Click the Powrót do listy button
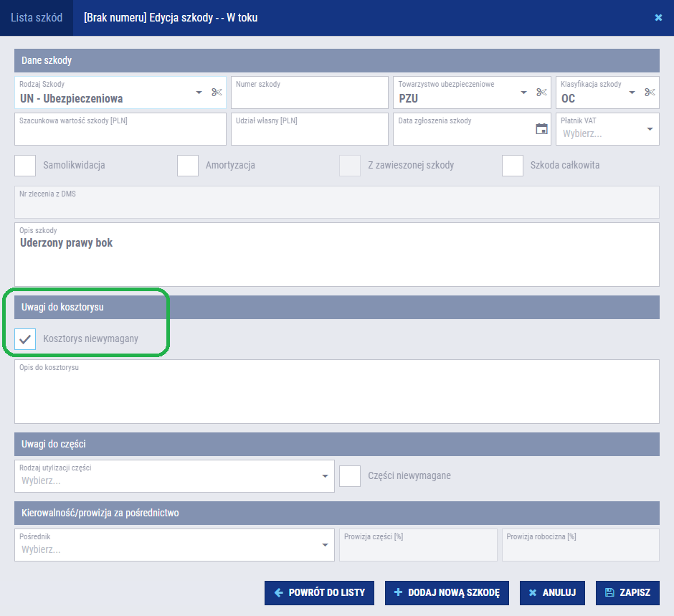 pos(320,592)
